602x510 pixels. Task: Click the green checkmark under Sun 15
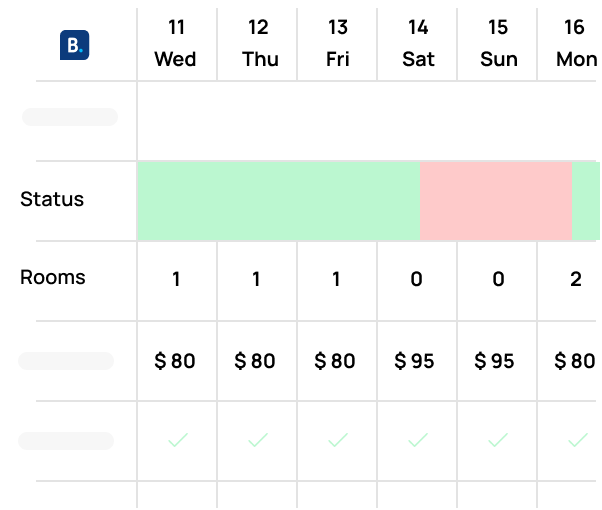[498, 440]
